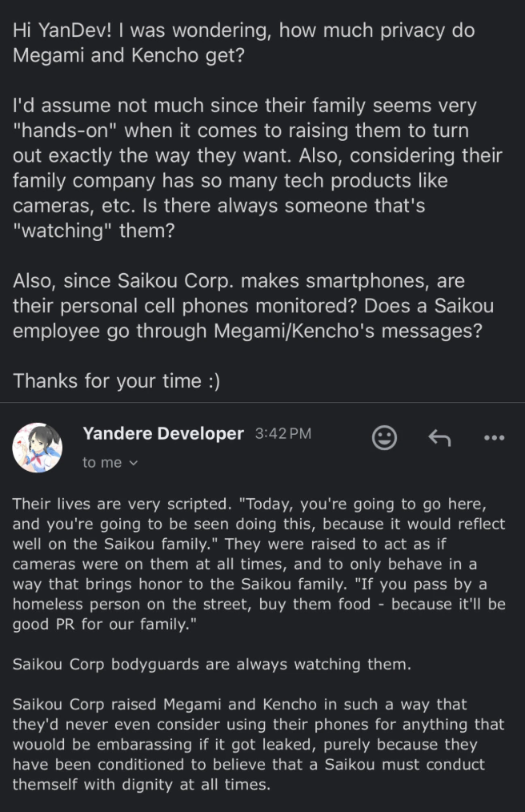Image resolution: width=525 pixels, height=812 pixels.
Task: Click the 3:42 PM timestamp
Action: 283,434
